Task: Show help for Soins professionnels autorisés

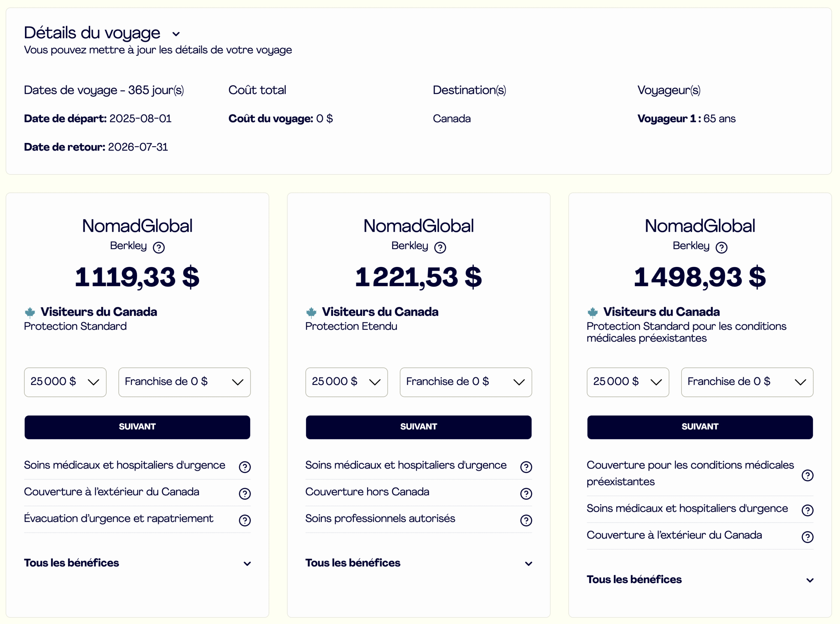Action: click(x=526, y=520)
